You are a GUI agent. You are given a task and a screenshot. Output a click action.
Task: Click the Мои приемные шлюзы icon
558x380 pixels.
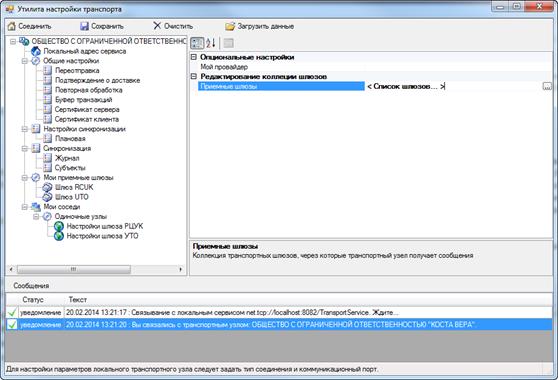pos(36,178)
